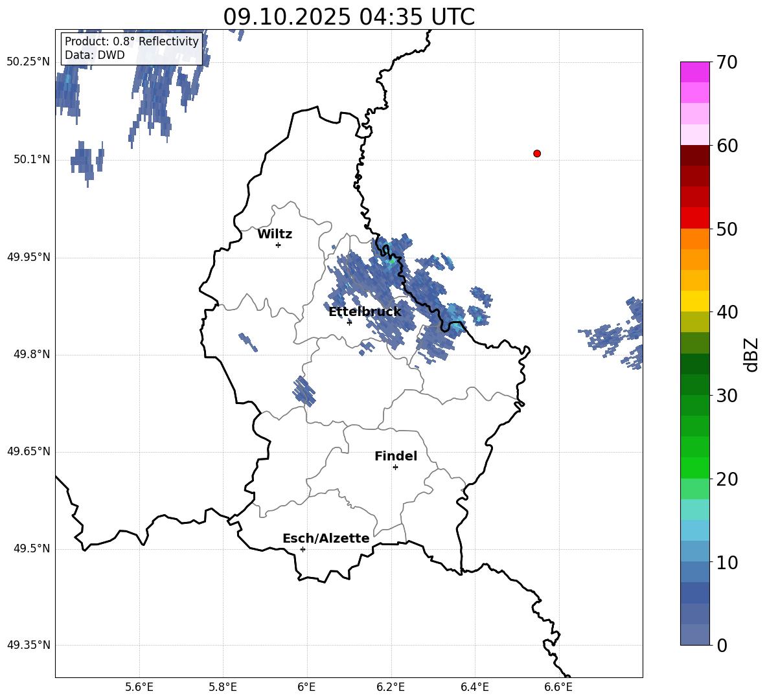
Task: Click the bright red colorbar segment
Action: point(694,218)
